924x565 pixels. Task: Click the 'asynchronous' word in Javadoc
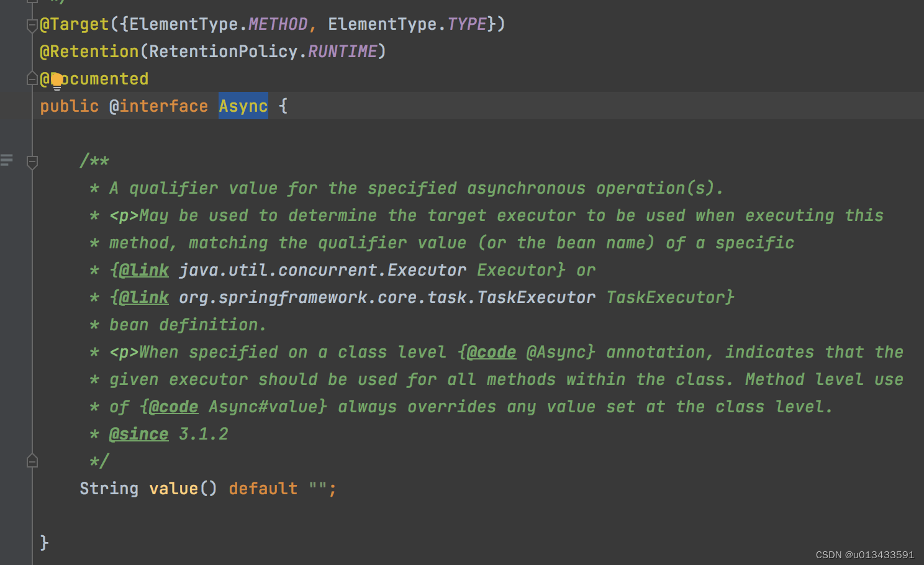pyautogui.click(x=527, y=188)
